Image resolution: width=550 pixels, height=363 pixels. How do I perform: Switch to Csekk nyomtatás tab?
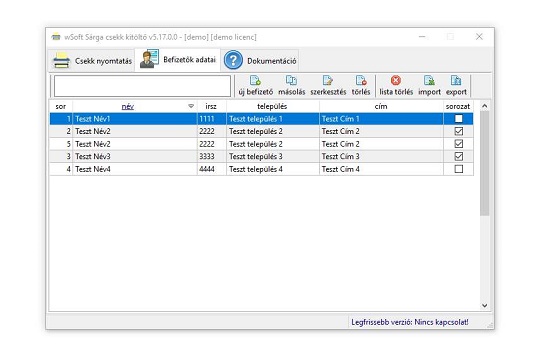point(92,61)
